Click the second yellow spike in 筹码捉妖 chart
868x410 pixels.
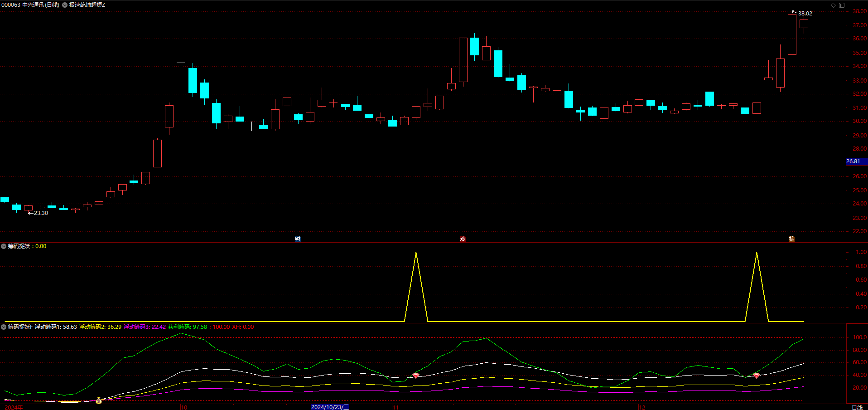coord(757,287)
